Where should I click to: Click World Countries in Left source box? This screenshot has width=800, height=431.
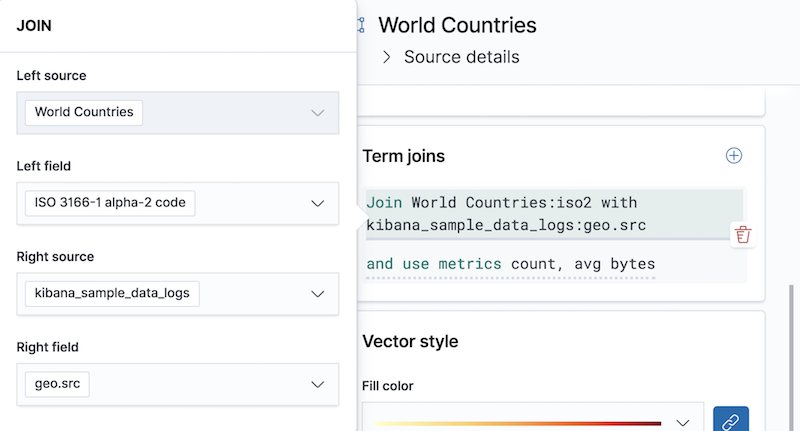[x=84, y=112]
